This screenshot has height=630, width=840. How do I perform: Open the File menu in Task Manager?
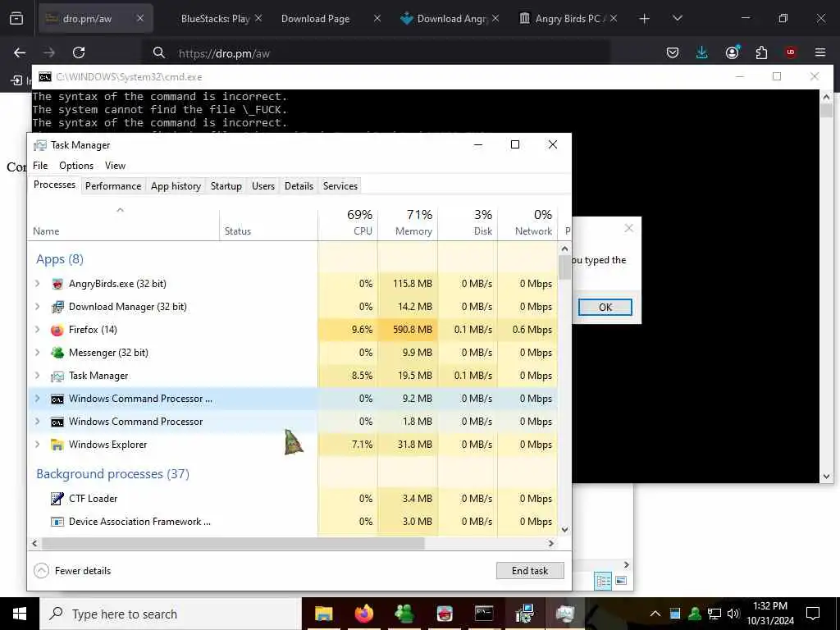point(40,166)
